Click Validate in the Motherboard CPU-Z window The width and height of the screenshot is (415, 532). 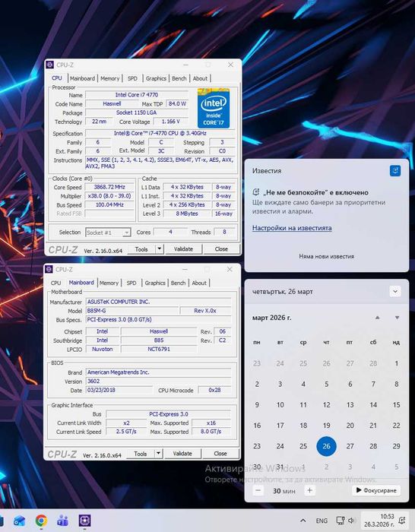click(x=182, y=454)
